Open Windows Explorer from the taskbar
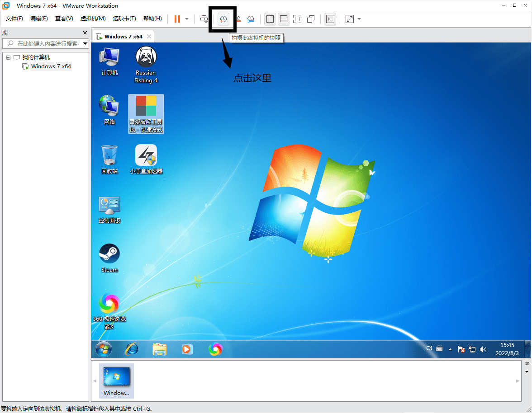532x413 pixels. (x=159, y=349)
